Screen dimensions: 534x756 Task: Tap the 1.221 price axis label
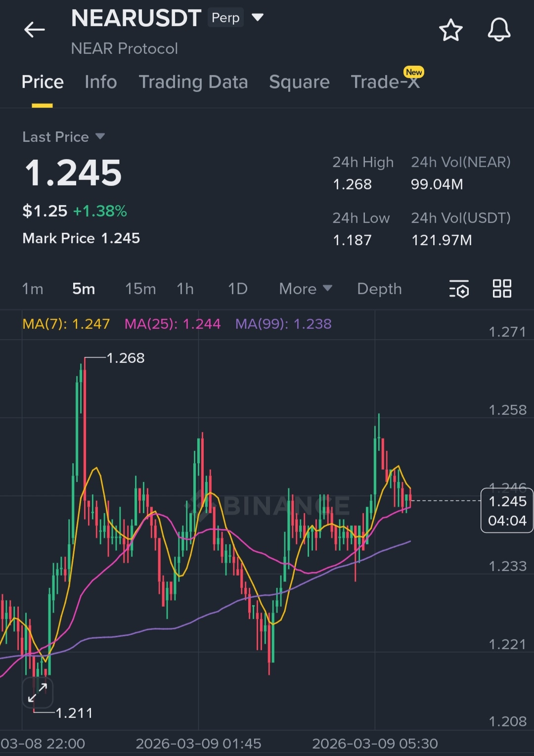(x=507, y=644)
